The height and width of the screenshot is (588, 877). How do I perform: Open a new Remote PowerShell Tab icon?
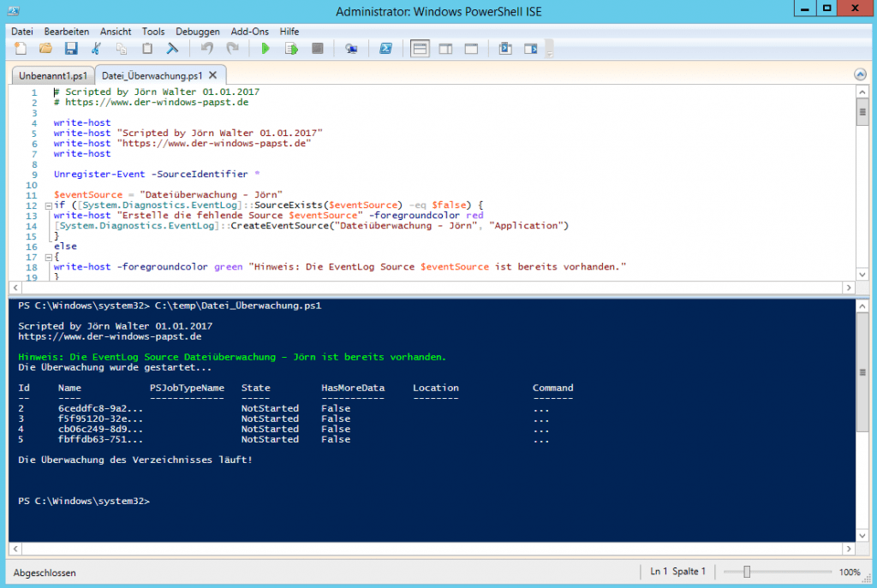(350, 49)
